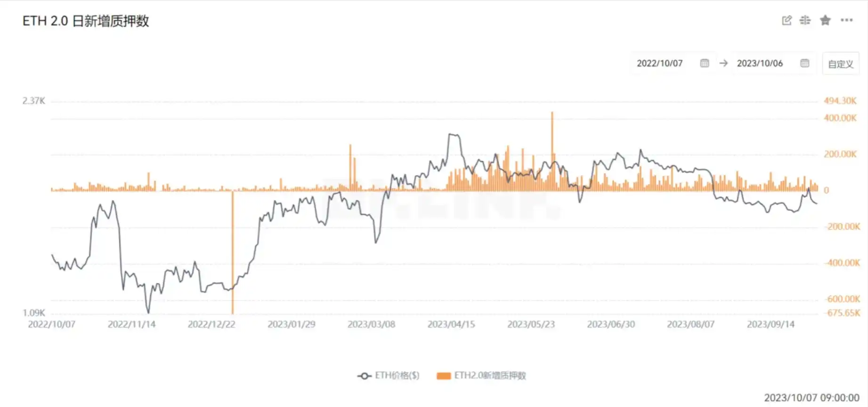Viewport: 868px width, 407px height.
Task: Click the 2023/09/14 x-axis date label
Action: coord(771,325)
